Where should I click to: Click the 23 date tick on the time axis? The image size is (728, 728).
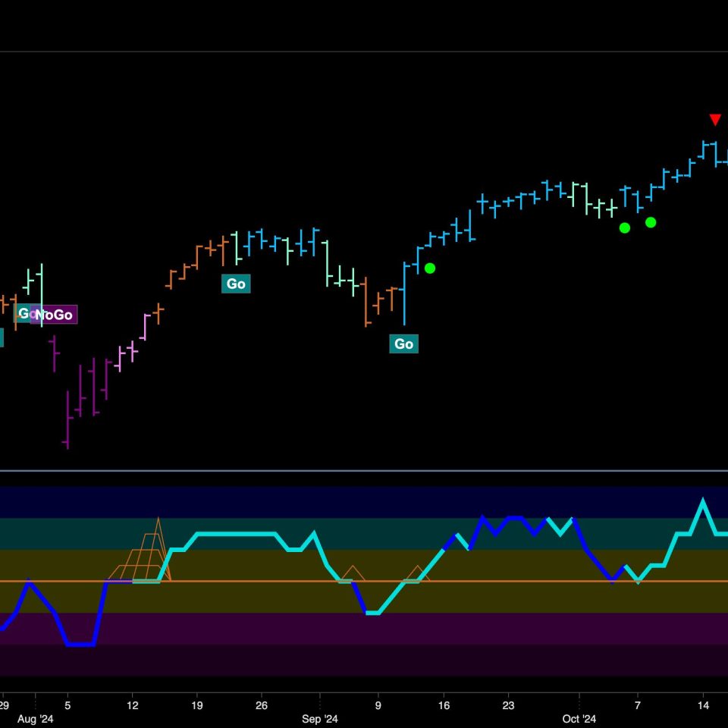pos(508,704)
